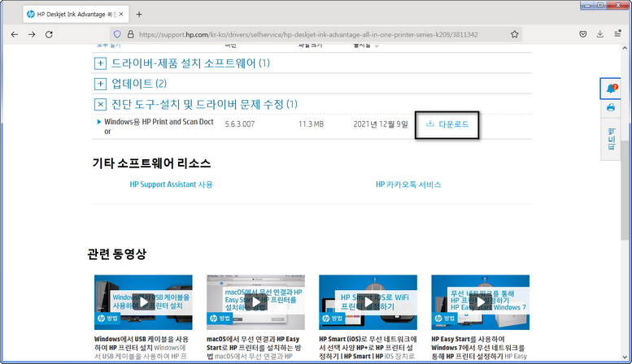
Task: Click the printer icon in side panel
Action: [611, 108]
